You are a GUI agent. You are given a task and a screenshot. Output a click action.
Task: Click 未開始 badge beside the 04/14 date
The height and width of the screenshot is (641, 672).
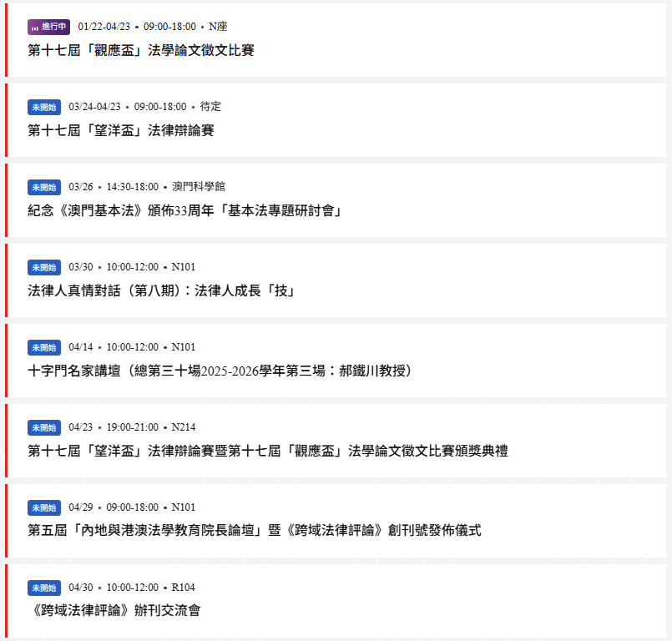pyautogui.click(x=44, y=347)
